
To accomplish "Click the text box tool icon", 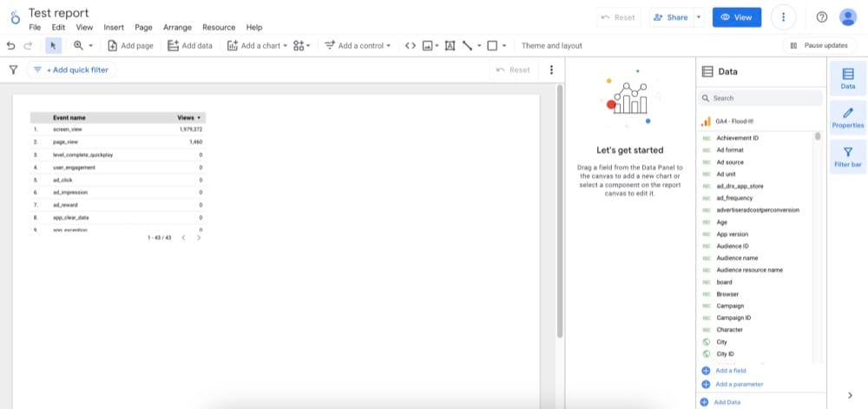I will pos(450,46).
